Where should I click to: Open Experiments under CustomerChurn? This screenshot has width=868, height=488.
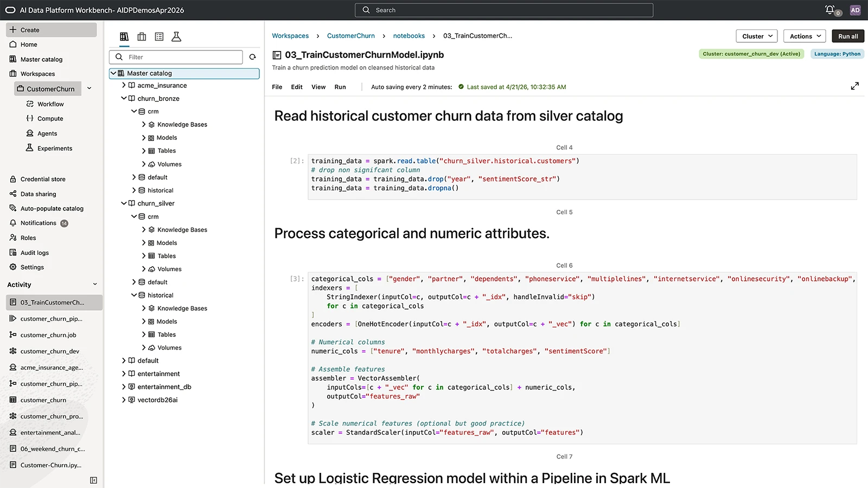coord(55,149)
